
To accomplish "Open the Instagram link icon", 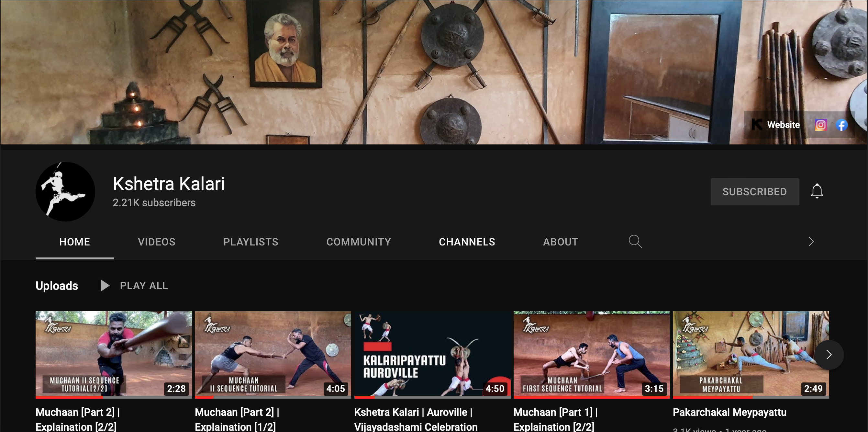I will (x=820, y=125).
